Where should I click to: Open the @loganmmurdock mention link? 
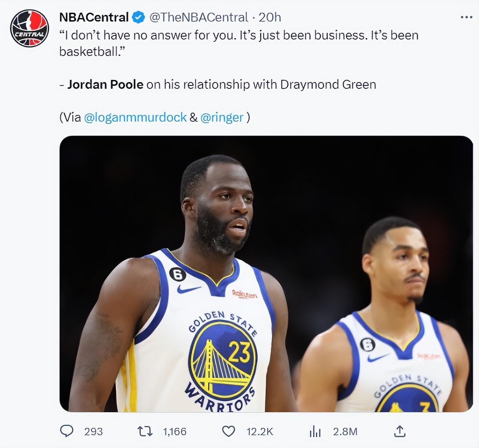[135, 117]
